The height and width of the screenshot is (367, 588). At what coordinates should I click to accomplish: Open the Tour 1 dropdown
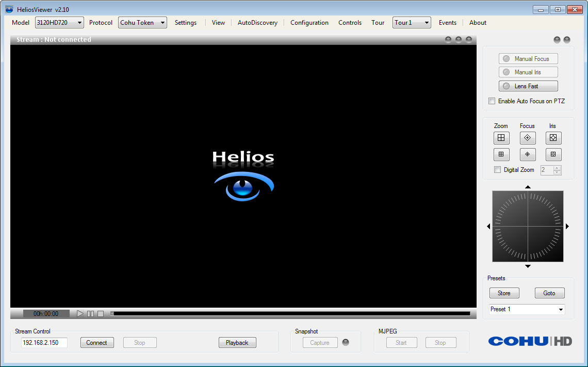(412, 23)
